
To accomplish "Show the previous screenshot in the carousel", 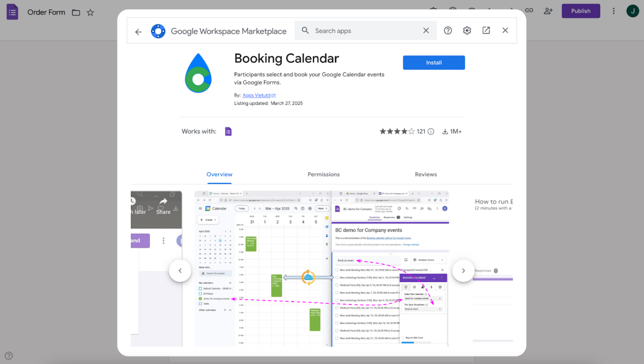I will (x=180, y=271).
